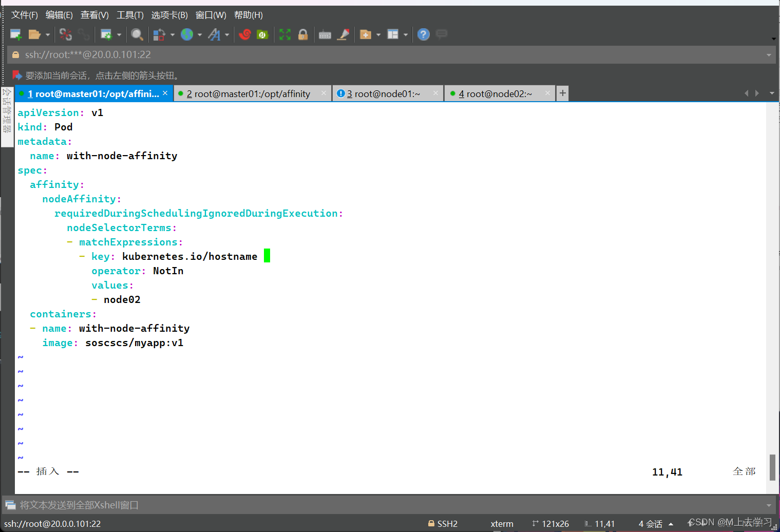
Task: Expand the 4 会话 status bar arrow
Action: 671,524
